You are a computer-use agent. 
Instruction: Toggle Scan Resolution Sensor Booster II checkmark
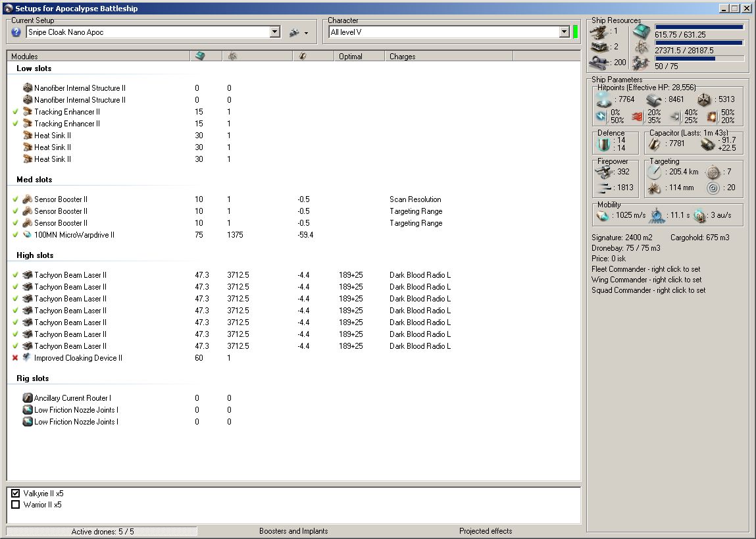pyautogui.click(x=15, y=199)
